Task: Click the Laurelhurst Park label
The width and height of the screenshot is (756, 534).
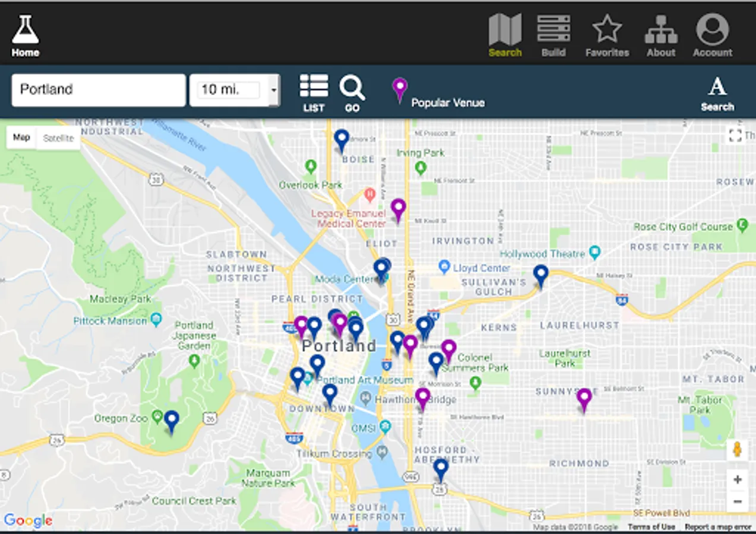Action: [565, 358]
